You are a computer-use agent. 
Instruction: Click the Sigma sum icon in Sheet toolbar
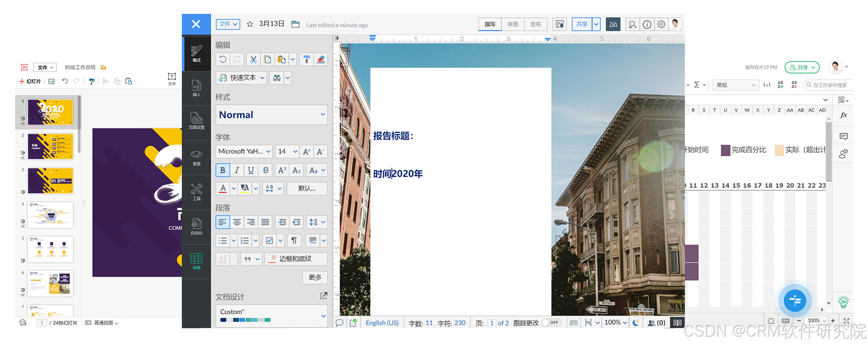pyautogui.click(x=697, y=85)
